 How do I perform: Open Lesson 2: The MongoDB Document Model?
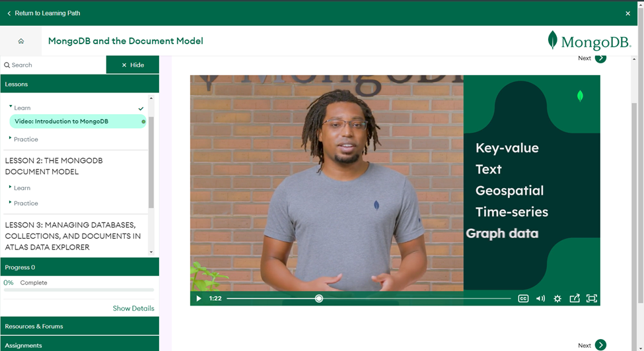(54, 166)
